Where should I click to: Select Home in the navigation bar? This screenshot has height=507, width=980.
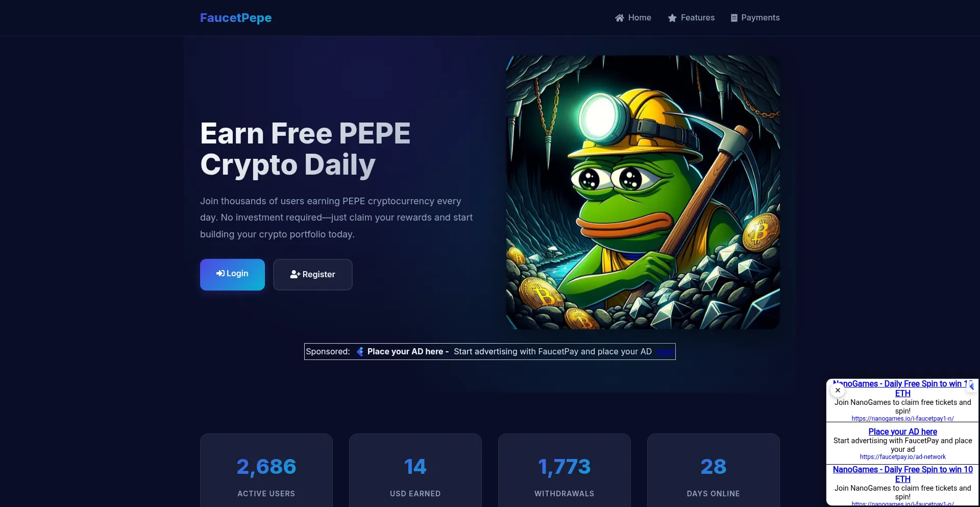tap(633, 18)
